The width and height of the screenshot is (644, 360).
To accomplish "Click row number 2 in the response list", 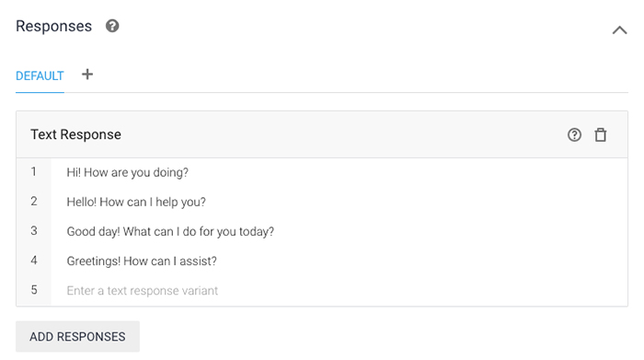I will 34,201.
